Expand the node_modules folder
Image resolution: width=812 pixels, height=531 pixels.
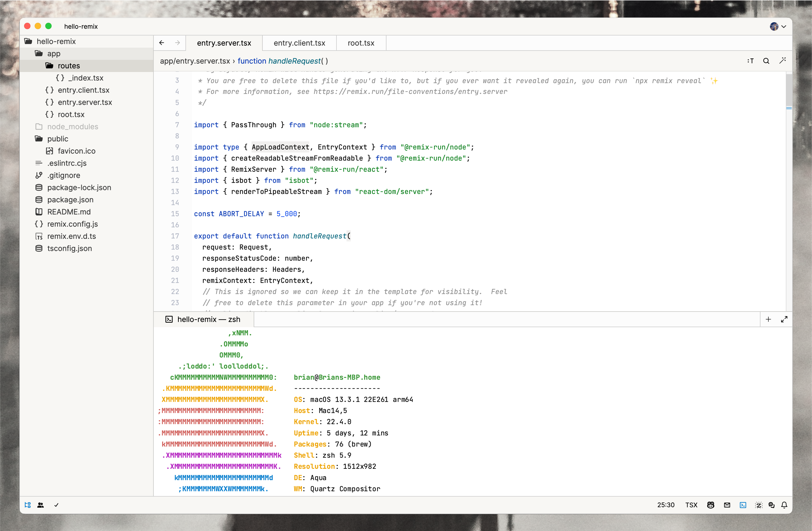point(72,126)
